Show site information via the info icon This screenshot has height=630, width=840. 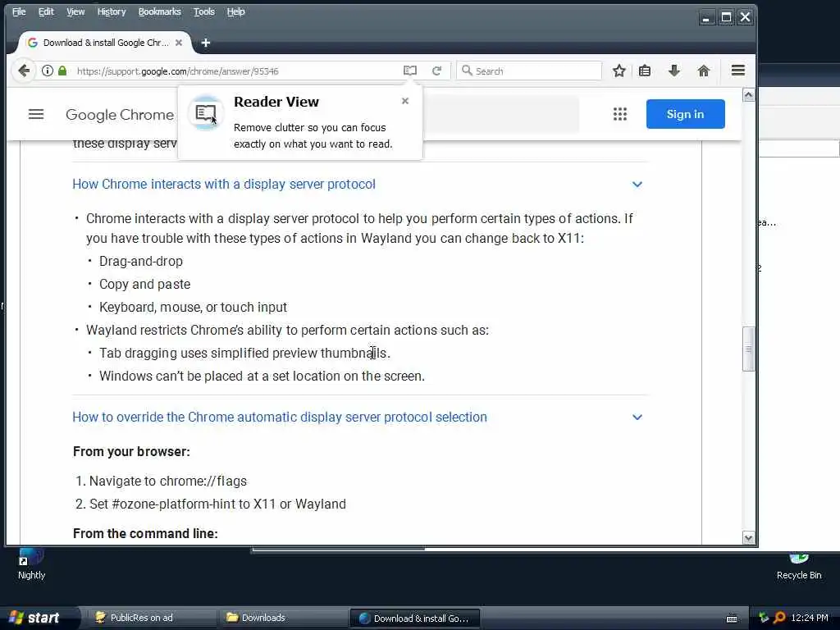point(48,71)
